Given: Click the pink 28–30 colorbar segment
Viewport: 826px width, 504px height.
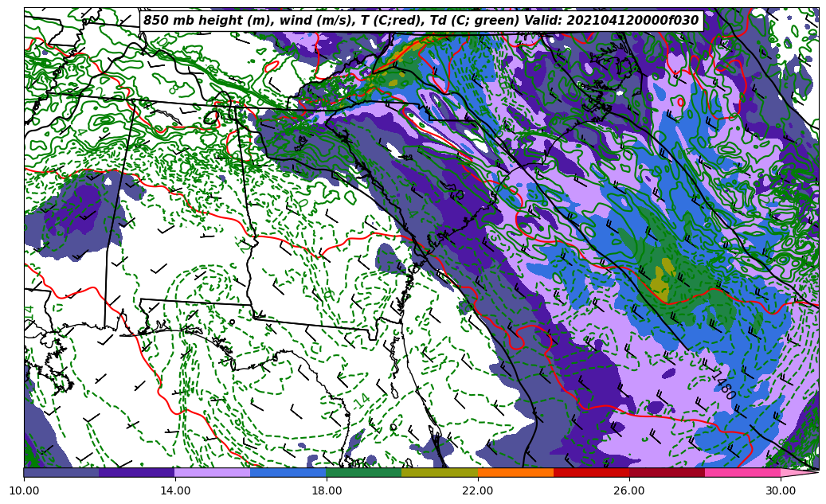Looking at the screenshot, I should click(742, 472).
